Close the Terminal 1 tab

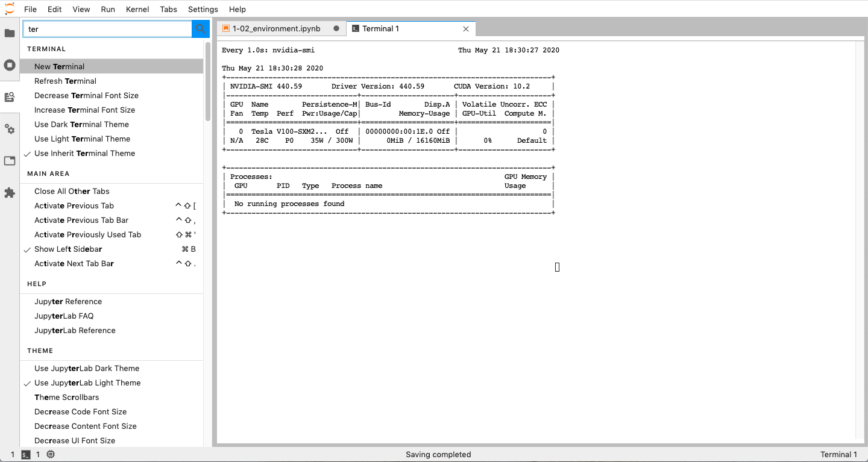tap(466, 29)
